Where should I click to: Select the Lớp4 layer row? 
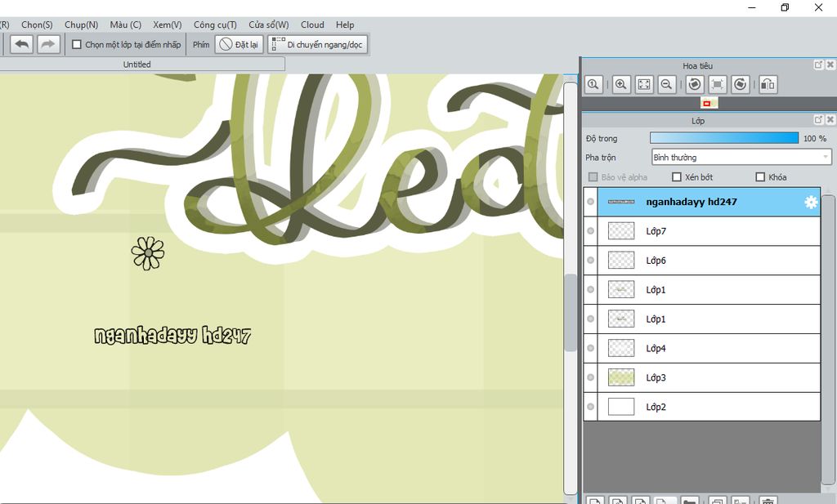coord(709,348)
